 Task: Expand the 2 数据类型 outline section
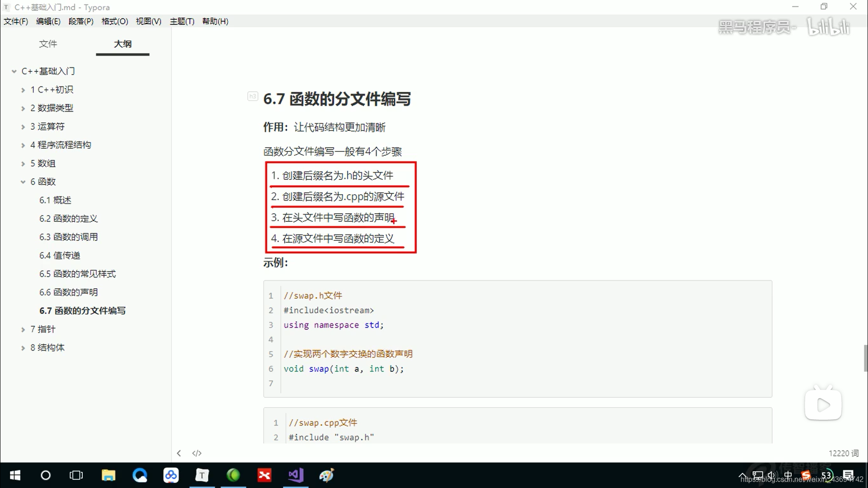(x=23, y=108)
